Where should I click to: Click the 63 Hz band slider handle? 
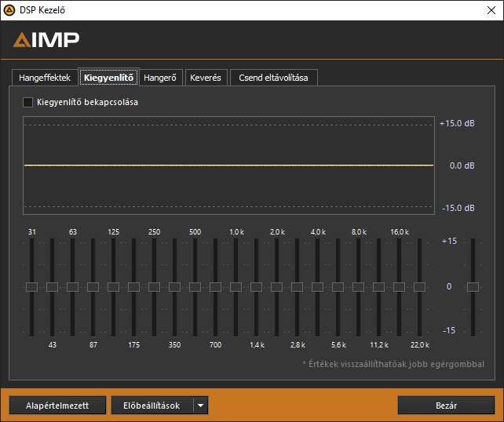point(73,287)
